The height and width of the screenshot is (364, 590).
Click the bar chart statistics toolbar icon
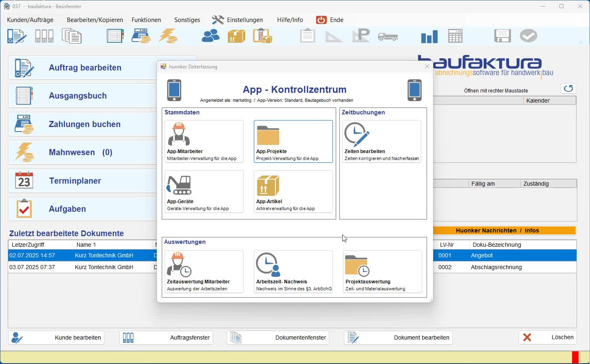click(x=429, y=37)
